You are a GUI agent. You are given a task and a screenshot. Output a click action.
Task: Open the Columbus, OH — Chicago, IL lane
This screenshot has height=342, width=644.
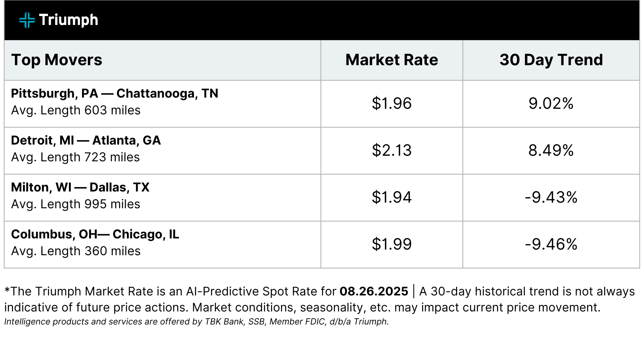95,234
